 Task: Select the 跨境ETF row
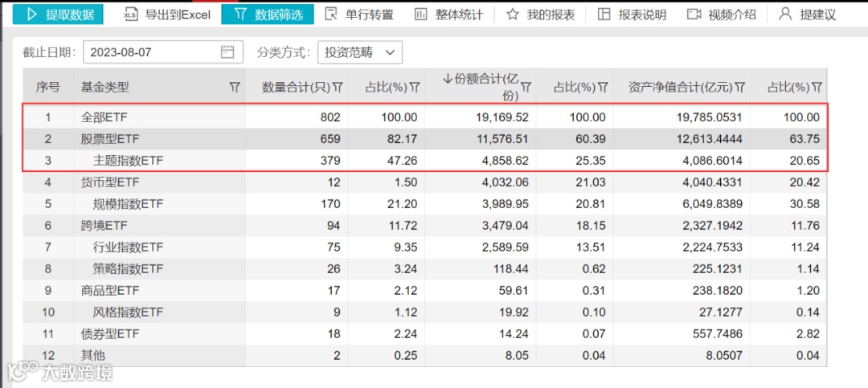click(424, 225)
